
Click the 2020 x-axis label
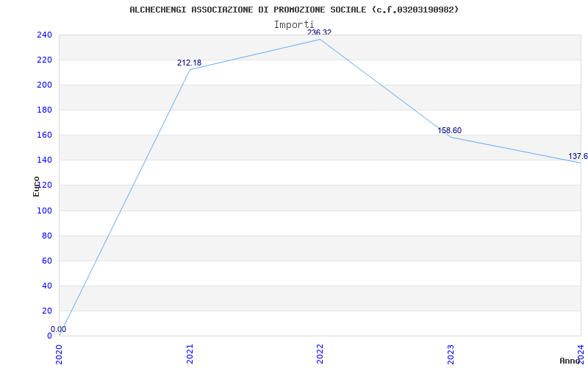click(x=60, y=354)
